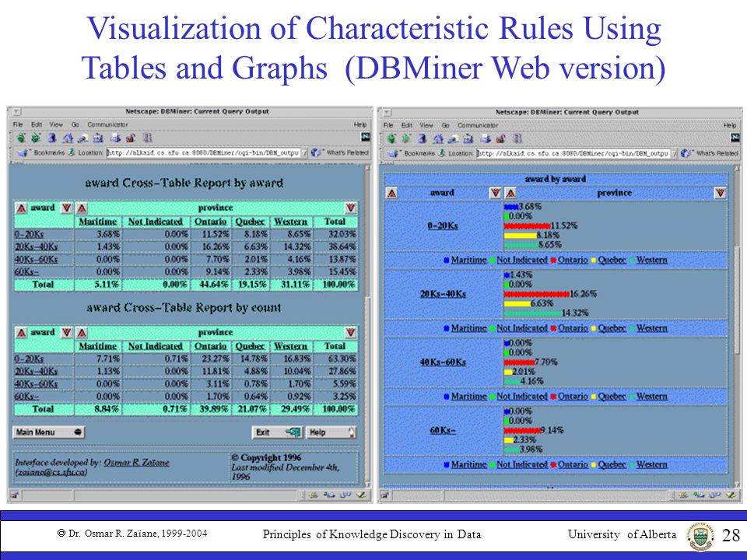Screen dimensions: 747x560
Task: Click Security lock icon in bar graph window
Action: (501, 138)
